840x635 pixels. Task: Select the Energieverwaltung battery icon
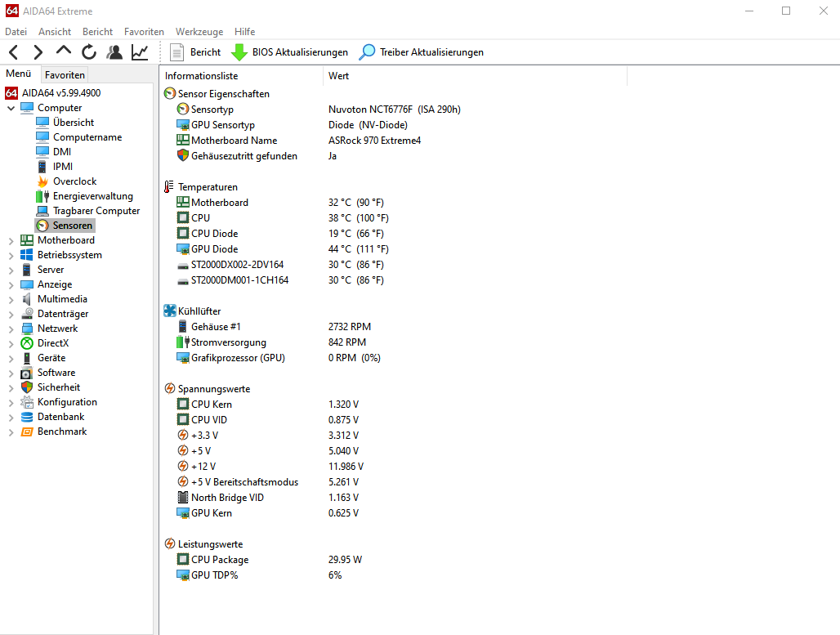click(42, 196)
